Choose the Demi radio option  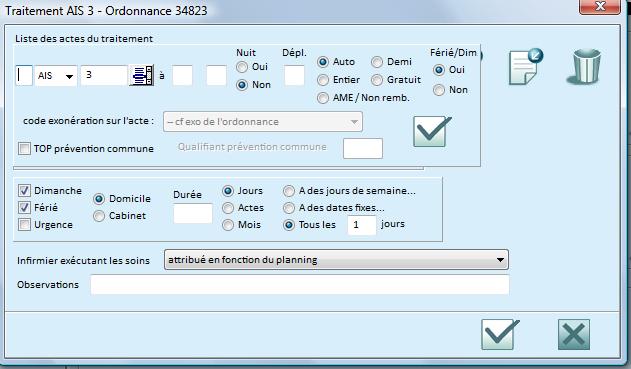pyautogui.click(x=377, y=62)
